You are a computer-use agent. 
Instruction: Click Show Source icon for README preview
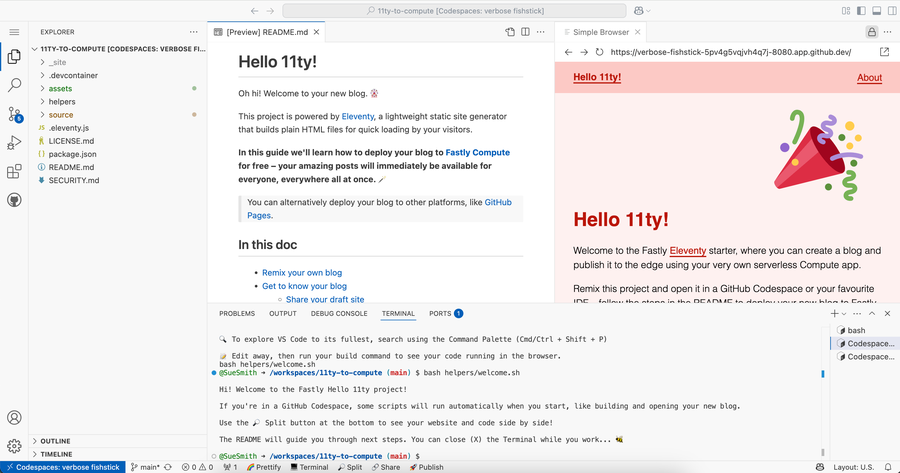pos(510,32)
